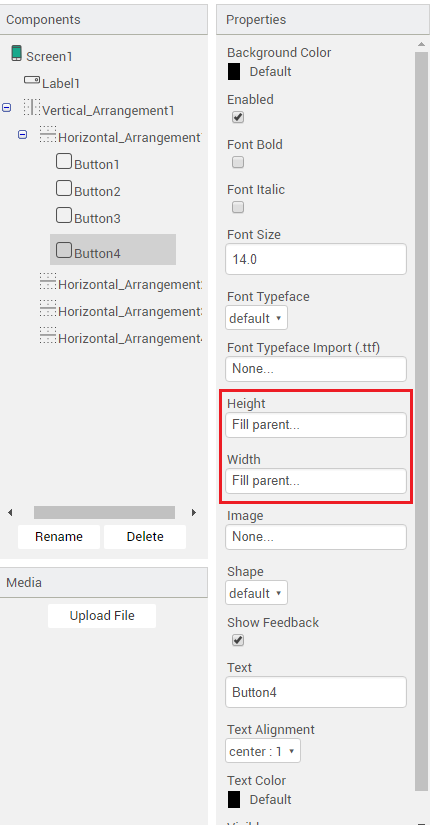Click the Rename button
The width and height of the screenshot is (433, 825).
(59, 537)
